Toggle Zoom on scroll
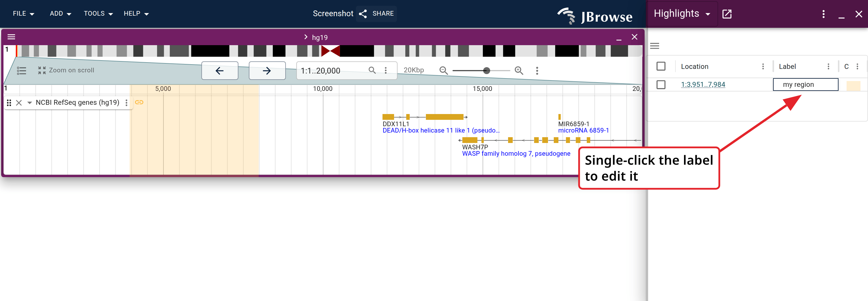The image size is (868, 301). tap(66, 70)
